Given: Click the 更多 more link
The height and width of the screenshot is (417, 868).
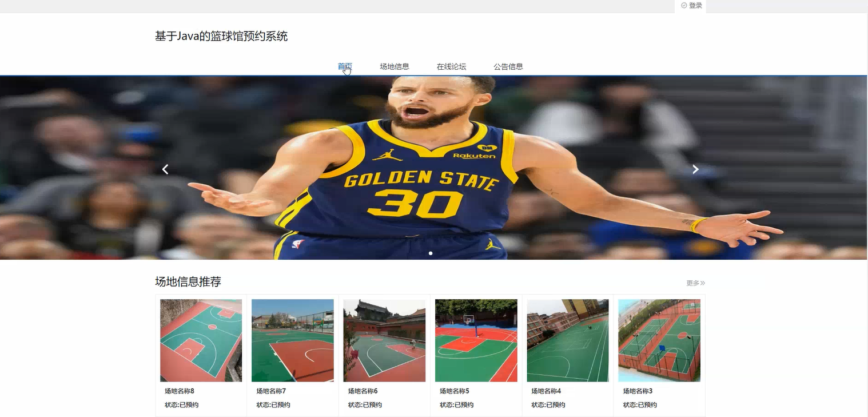Looking at the screenshot, I should (696, 283).
